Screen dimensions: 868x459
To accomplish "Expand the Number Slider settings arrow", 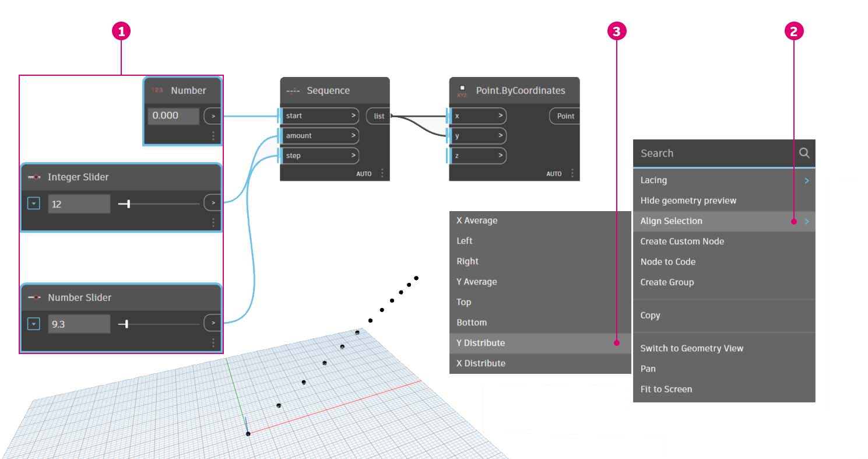I will [34, 324].
